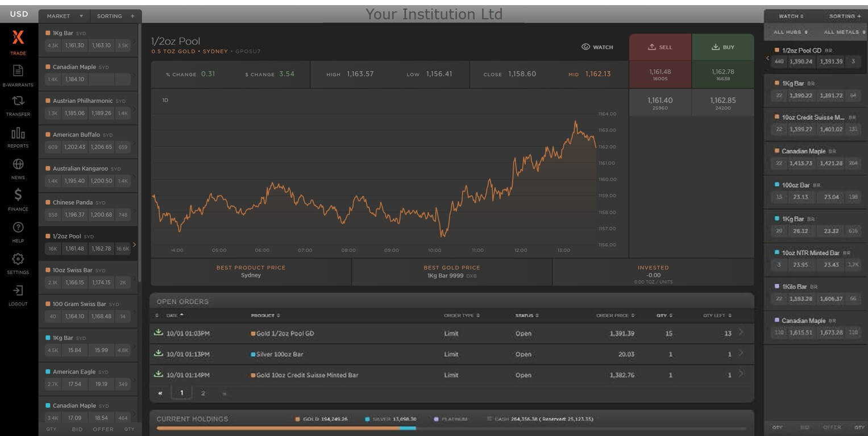Click the current holdings allocation bar
Viewport: 868px width, 436px height.
click(451, 428)
